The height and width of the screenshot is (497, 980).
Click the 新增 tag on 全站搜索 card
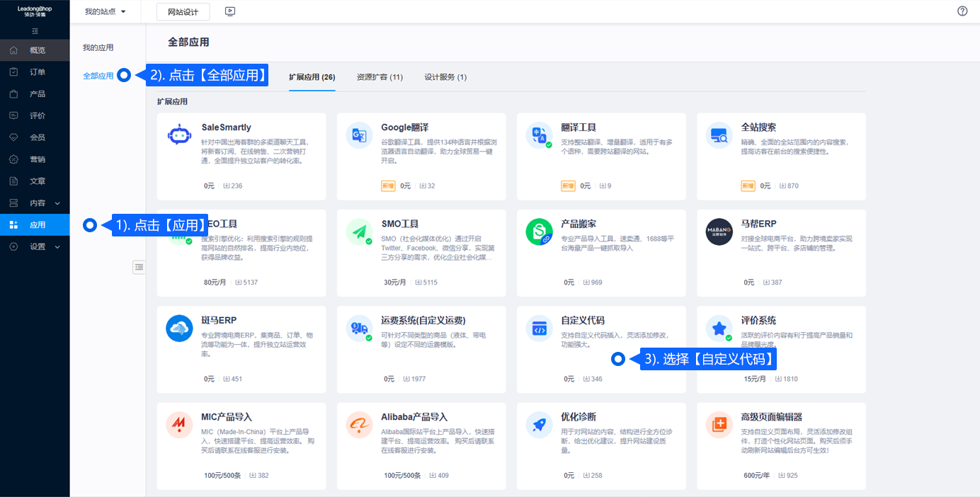[748, 186]
